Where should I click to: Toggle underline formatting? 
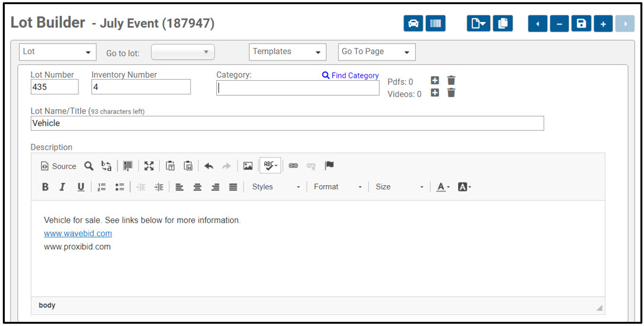pos(81,187)
